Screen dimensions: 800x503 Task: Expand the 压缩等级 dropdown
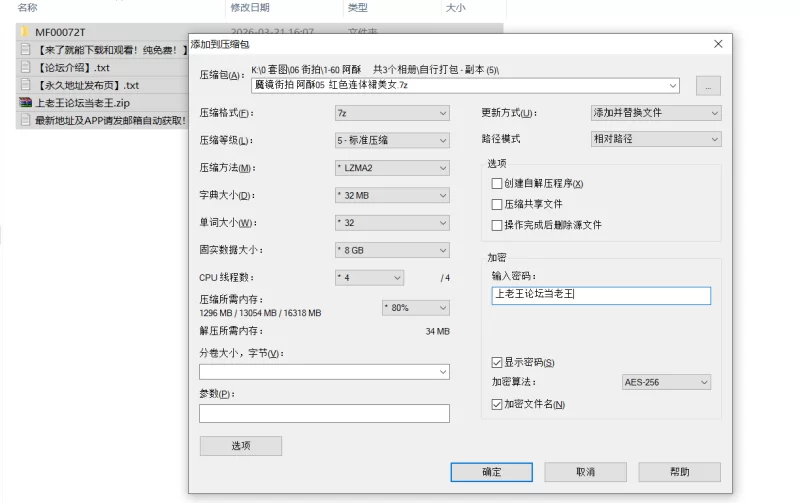[392, 140]
